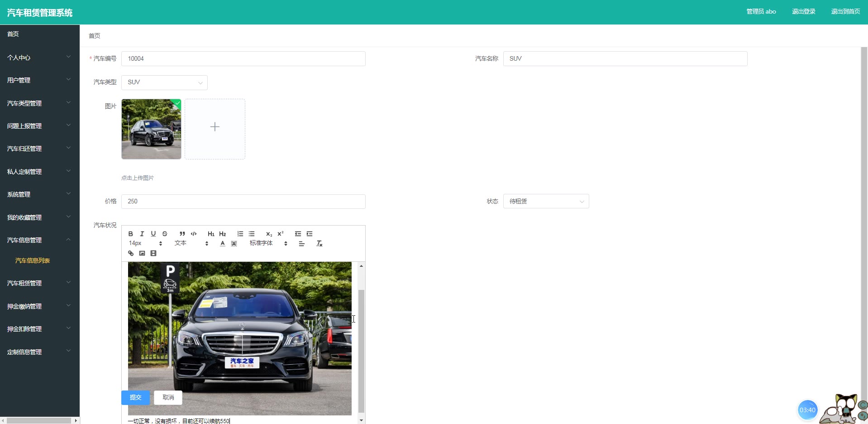
Task: Open the 标准字体 font family dropdown
Action: tap(268, 243)
